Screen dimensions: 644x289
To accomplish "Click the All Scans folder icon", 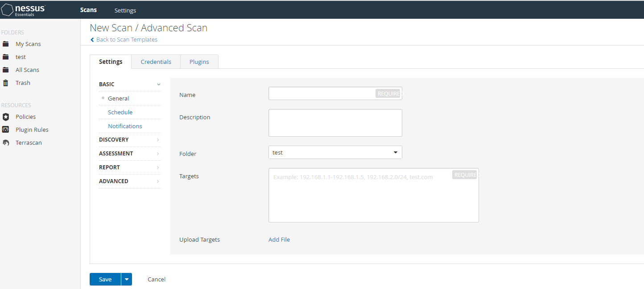I will (x=6, y=70).
